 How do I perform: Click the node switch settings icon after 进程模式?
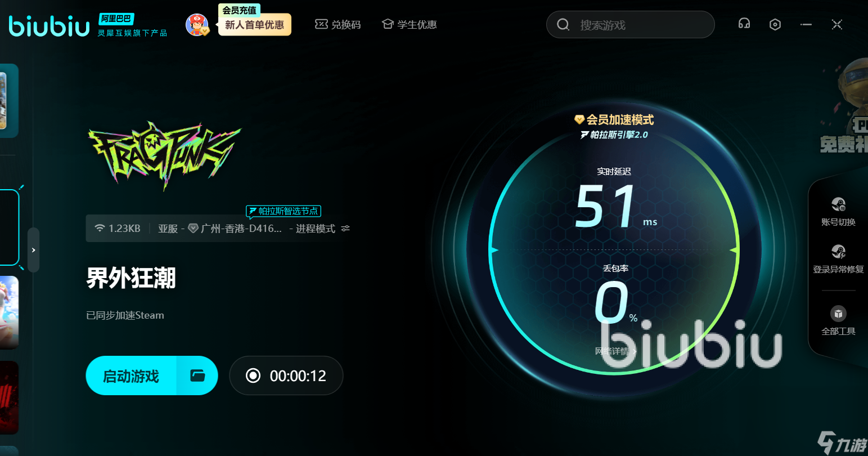345,229
